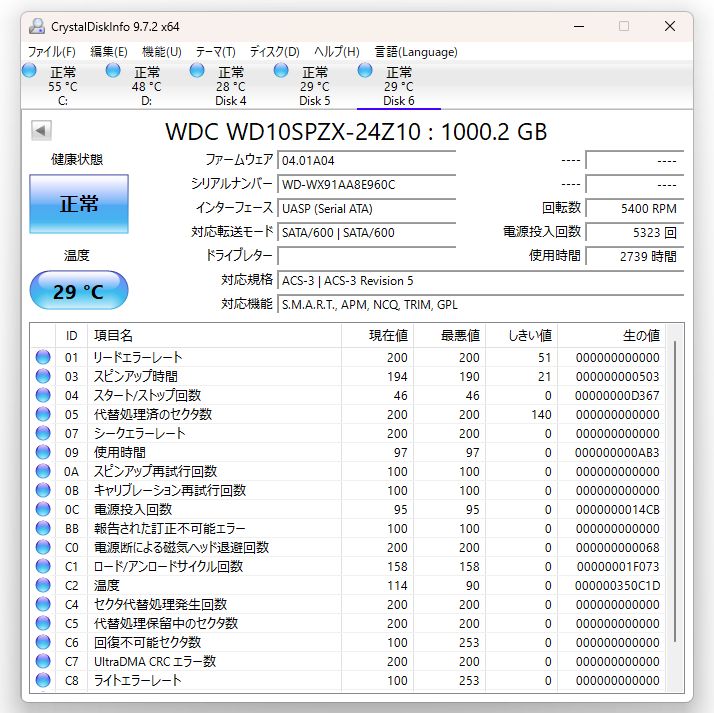
Task: Click the 29 °C temperature button
Action: 79,290
